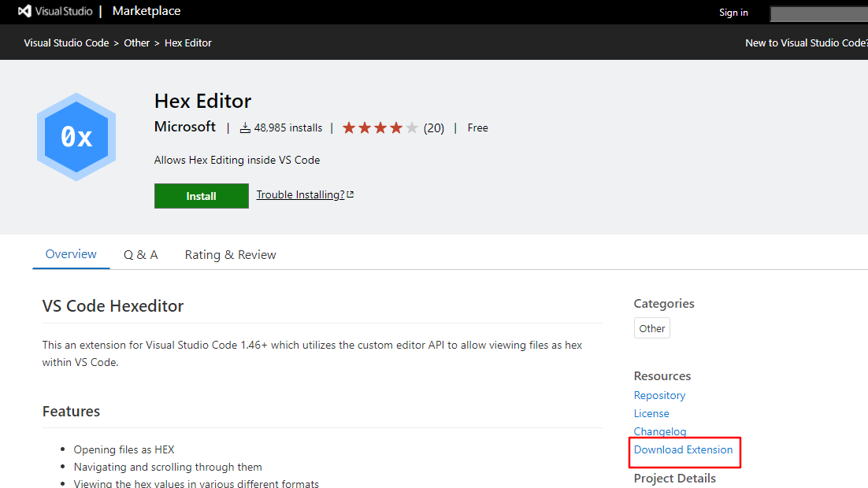Viewport: 868px width, 488px height.
Task: Focus the search field in header
Action: (818, 14)
